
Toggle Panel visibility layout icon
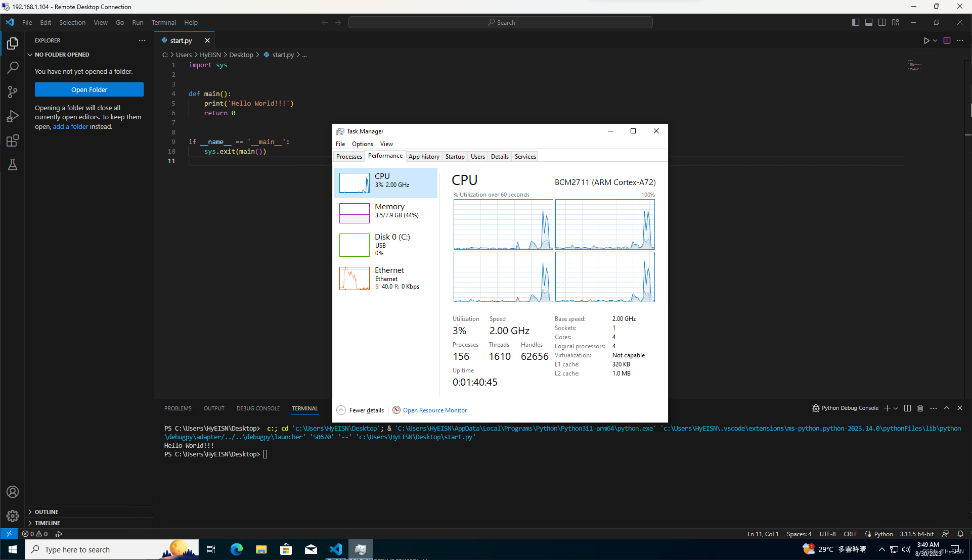point(868,22)
